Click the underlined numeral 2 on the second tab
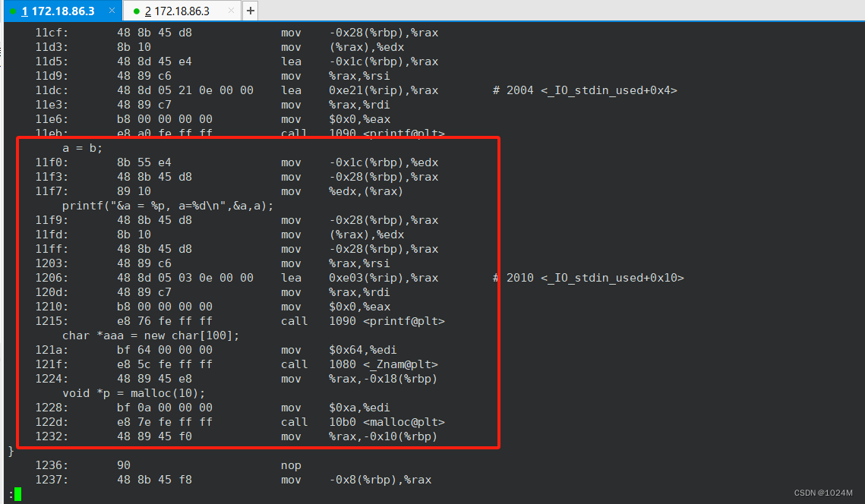This screenshot has width=865, height=504. [x=149, y=11]
